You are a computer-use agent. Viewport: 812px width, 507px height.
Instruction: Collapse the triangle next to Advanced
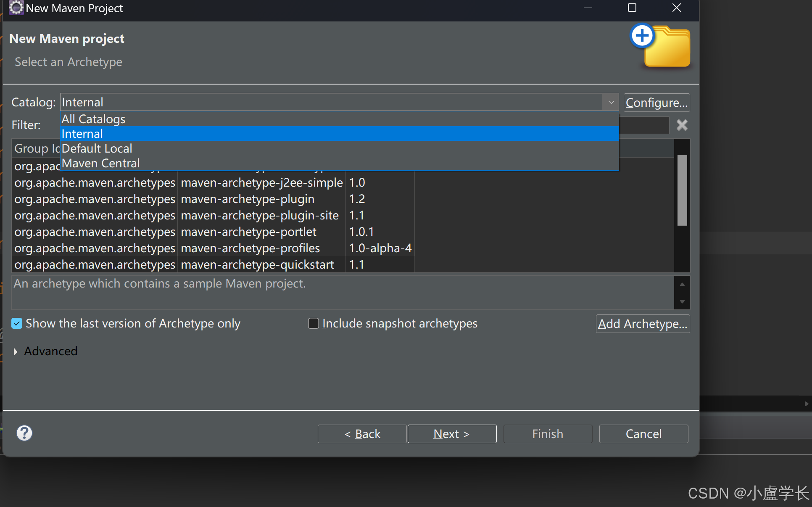[16, 351]
